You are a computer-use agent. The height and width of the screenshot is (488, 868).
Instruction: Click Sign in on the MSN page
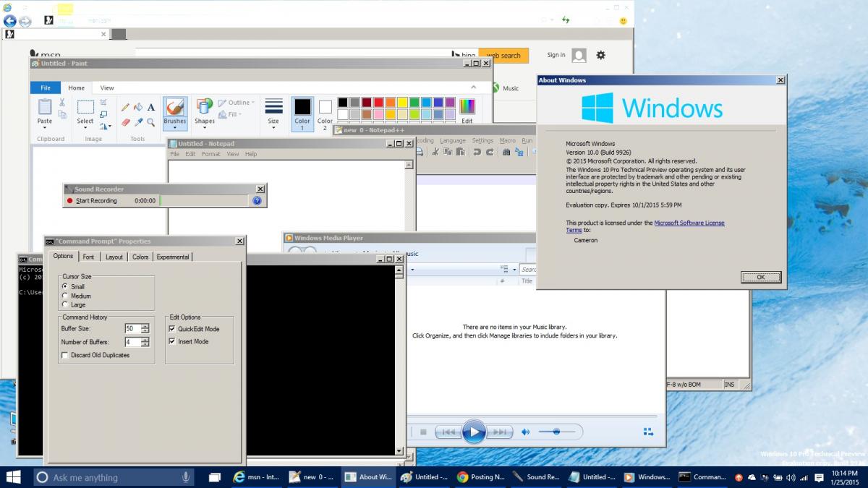pyautogui.click(x=556, y=55)
